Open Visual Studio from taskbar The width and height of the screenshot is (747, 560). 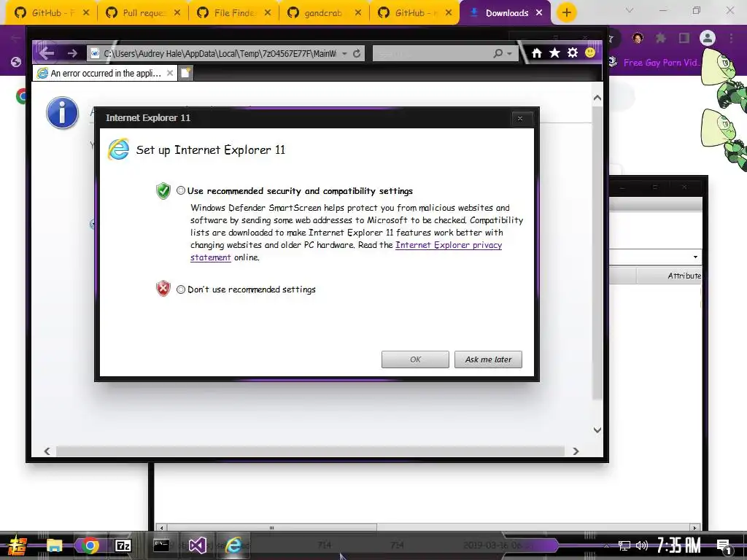(x=197, y=545)
